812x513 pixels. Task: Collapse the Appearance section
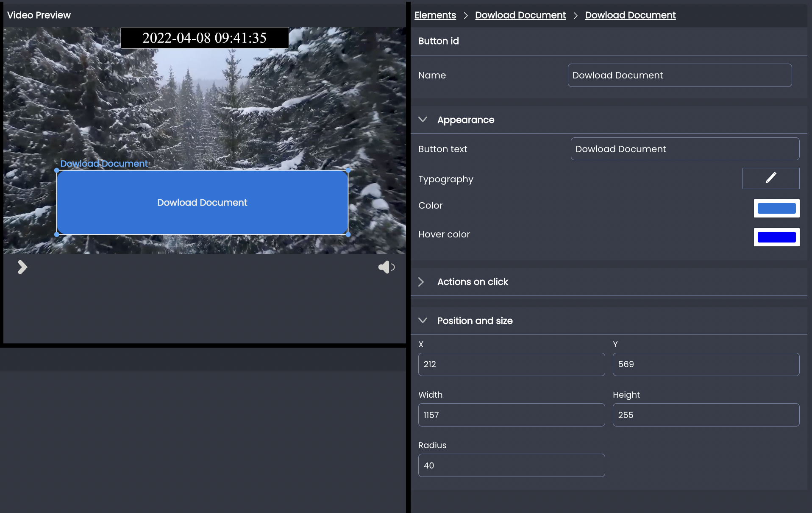pyautogui.click(x=423, y=120)
